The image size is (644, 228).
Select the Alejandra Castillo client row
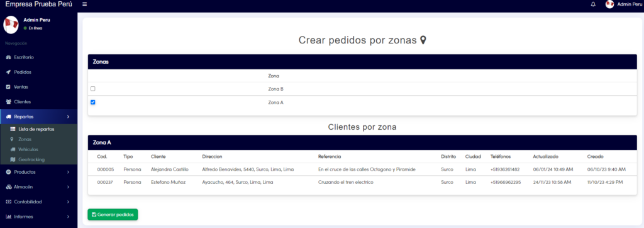click(362, 169)
